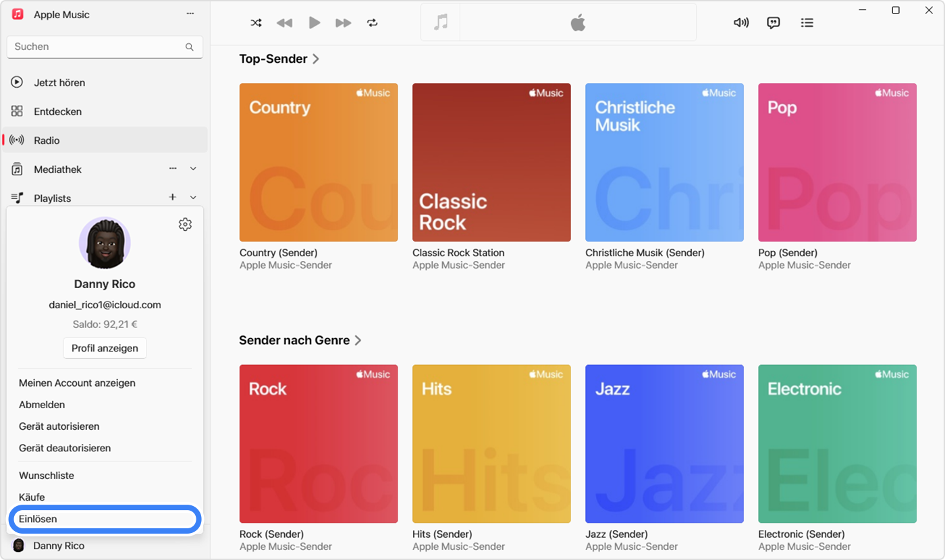Screen dimensions: 945x560
Task: Open account settings gear icon
Action: click(185, 225)
